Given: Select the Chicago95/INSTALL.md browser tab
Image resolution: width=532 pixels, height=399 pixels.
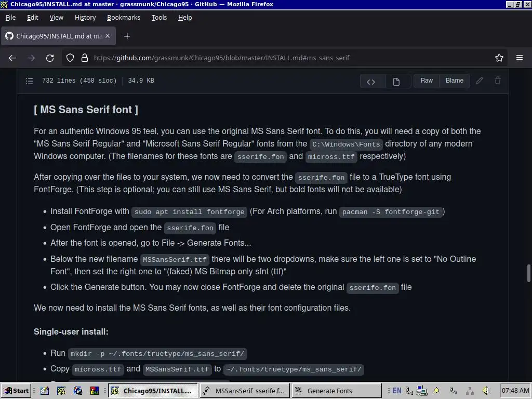Looking at the screenshot, I should click(x=58, y=36).
